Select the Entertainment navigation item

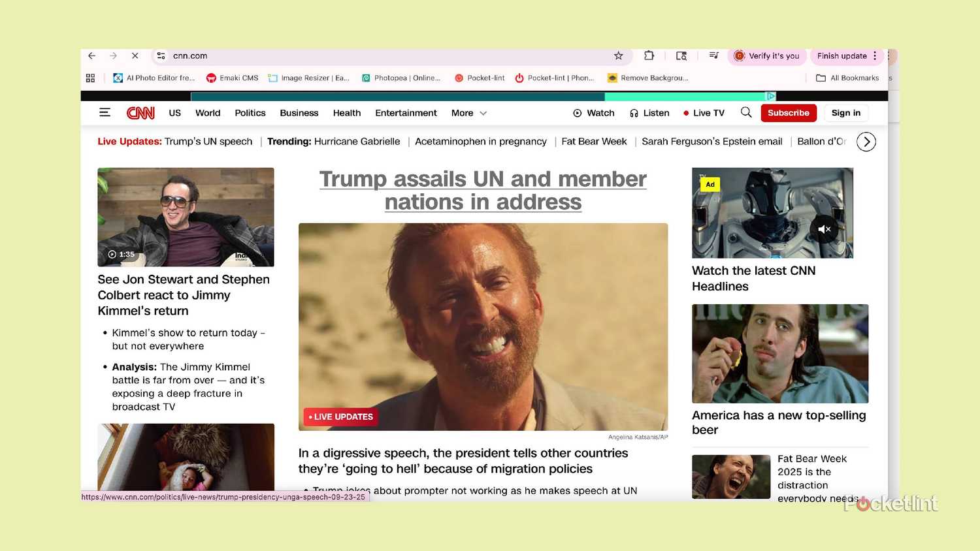tap(406, 113)
